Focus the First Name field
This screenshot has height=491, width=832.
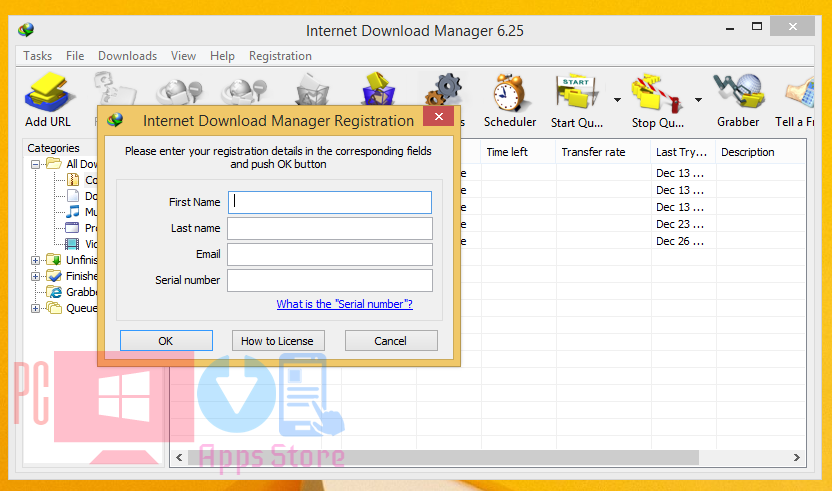click(x=330, y=202)
